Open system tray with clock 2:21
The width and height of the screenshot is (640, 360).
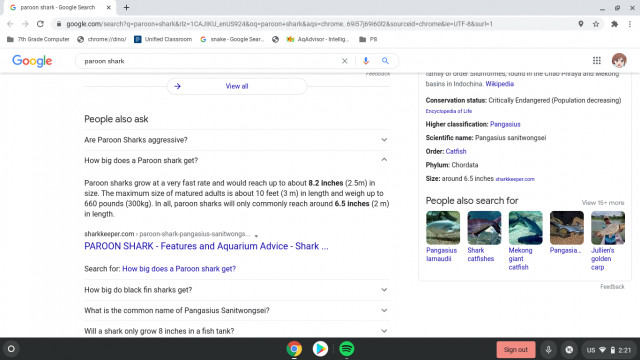tap(610, 350)
